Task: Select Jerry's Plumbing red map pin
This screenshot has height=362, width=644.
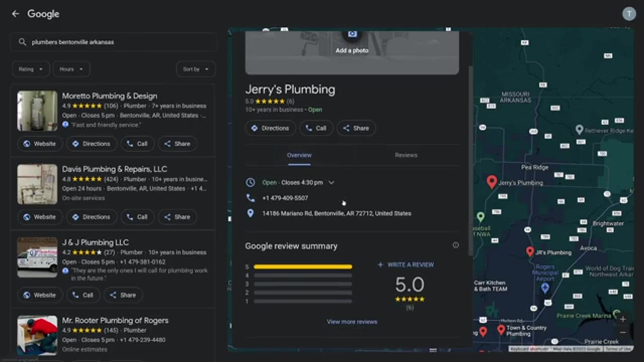Action: [x=492, y=182]
